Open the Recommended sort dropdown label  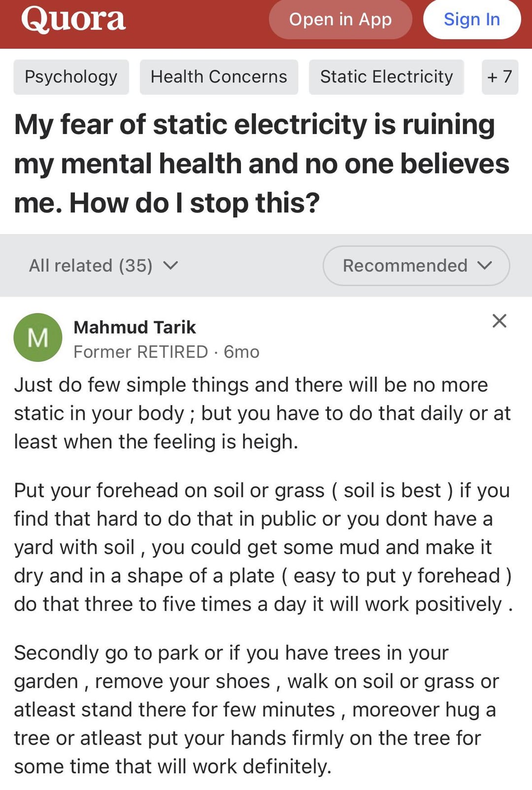405,266
